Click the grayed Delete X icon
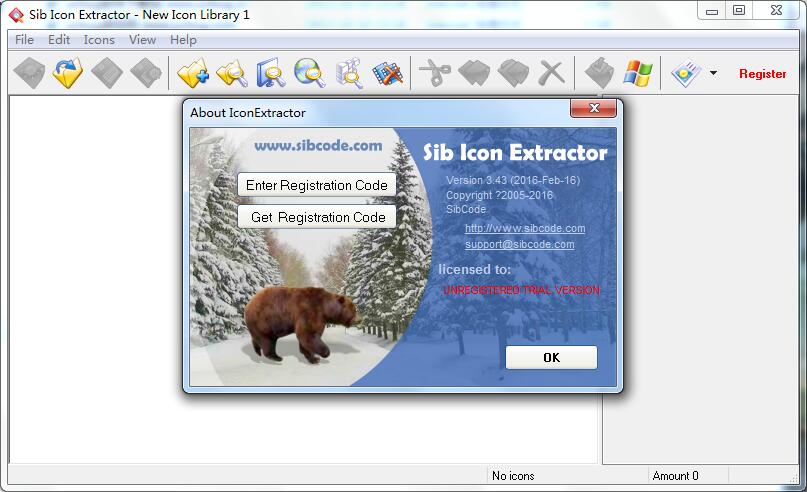 click(552, 73)
